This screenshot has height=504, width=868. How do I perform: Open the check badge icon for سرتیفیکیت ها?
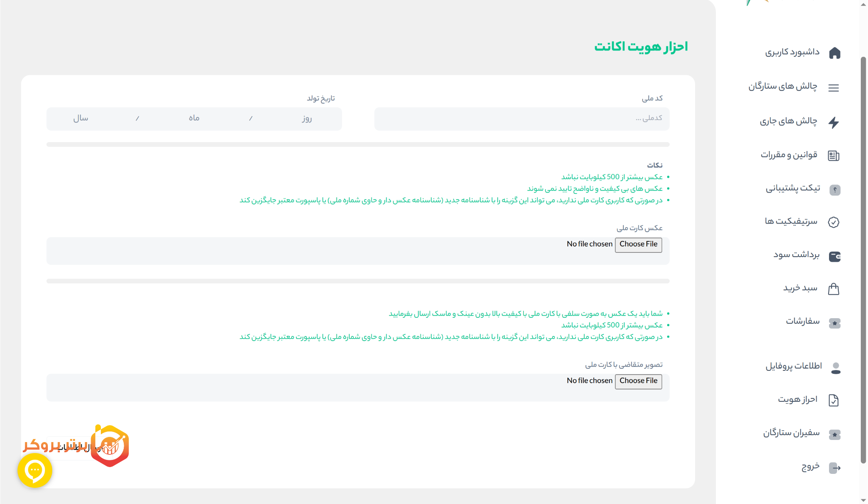[x=834, y=222]
